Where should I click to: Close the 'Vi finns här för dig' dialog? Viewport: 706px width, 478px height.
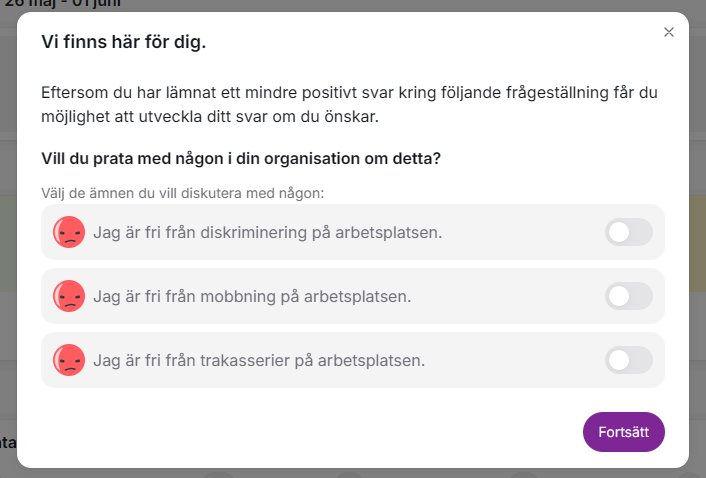669,32
